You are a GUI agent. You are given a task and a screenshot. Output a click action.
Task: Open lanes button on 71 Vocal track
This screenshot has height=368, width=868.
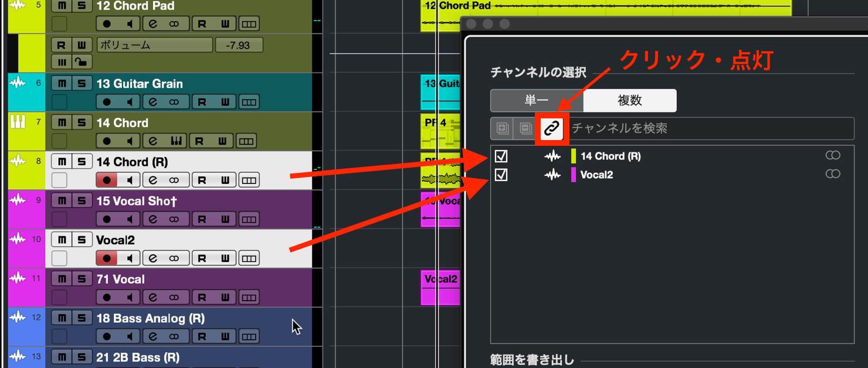(249, 297)
